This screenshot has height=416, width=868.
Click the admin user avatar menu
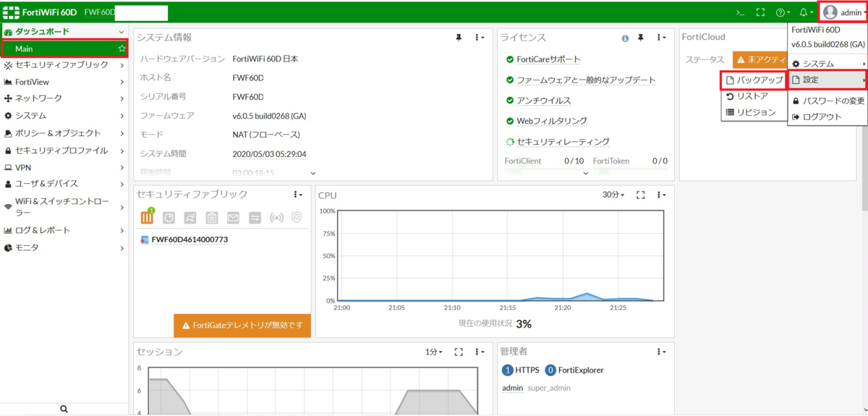pos(844,12)
